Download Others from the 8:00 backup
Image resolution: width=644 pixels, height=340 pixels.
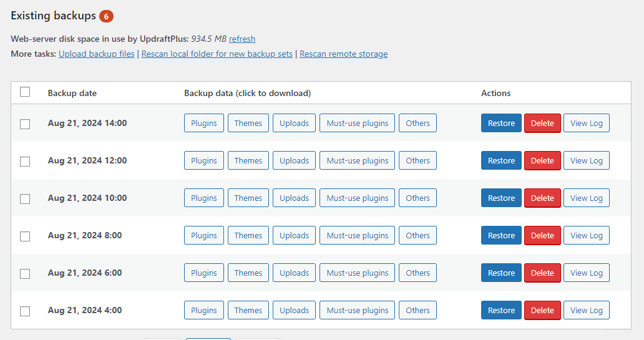(x=417, y=235)
